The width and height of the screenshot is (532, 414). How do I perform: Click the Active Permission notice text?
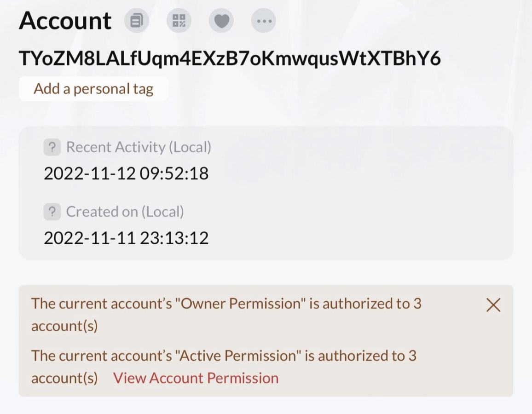224,356
